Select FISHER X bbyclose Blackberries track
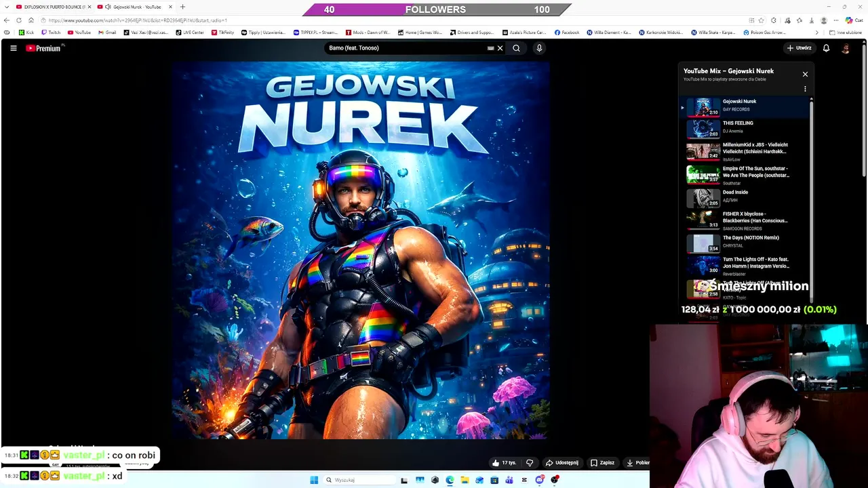 pos(745,220)
